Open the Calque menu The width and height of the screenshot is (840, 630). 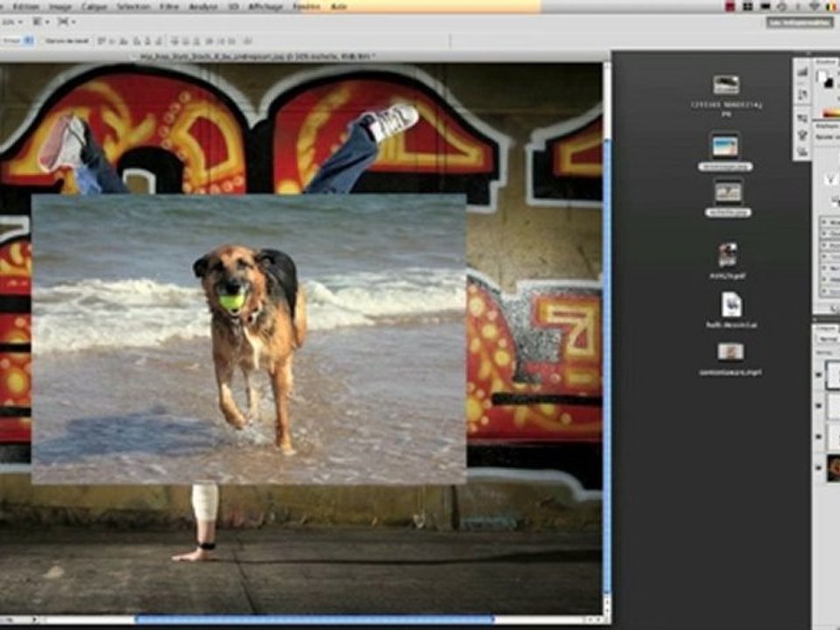point(94,6)
